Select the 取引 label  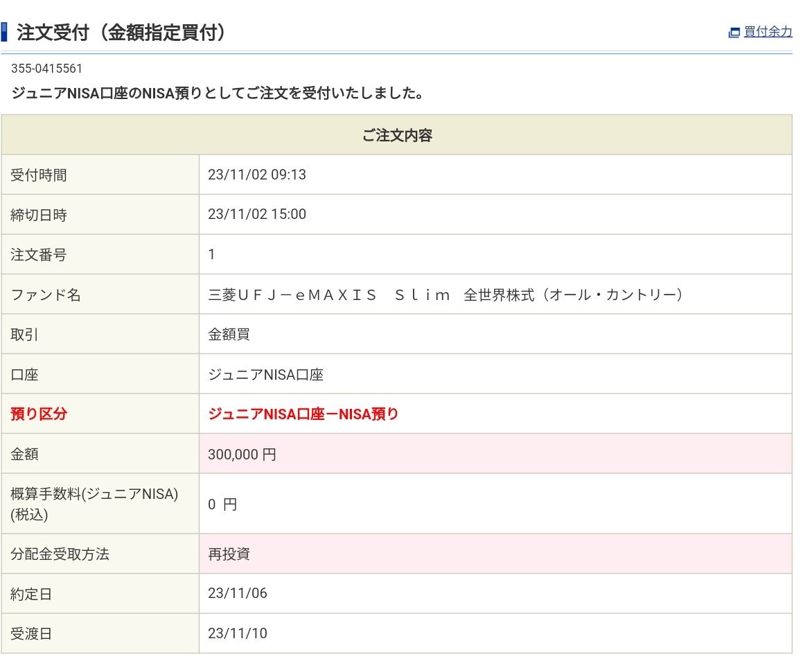pyautogui.click(x=24, y=335)
